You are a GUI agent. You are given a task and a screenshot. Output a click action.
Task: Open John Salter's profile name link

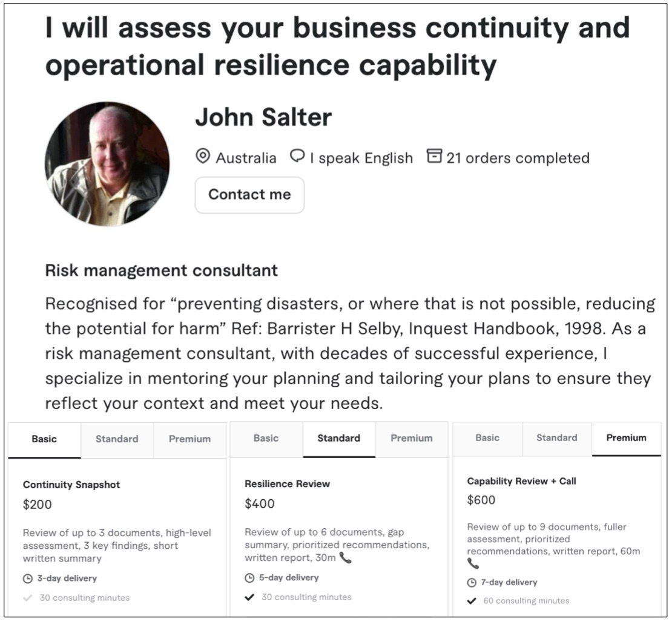263,117
